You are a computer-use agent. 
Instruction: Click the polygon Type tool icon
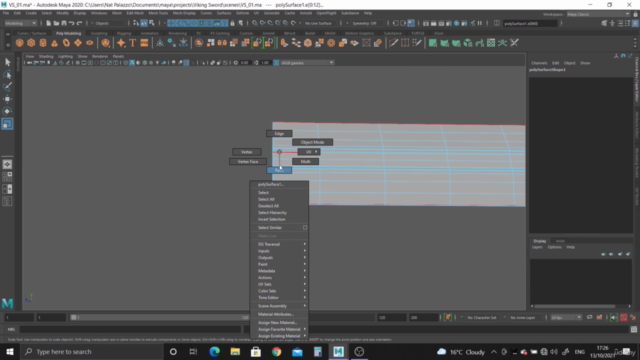click(x=133, y=43)
